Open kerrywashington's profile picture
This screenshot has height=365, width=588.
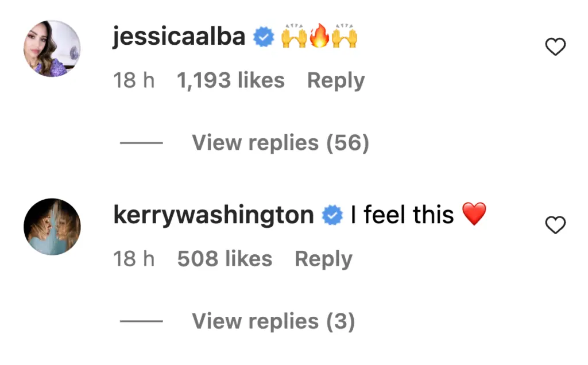click(52, 227)
